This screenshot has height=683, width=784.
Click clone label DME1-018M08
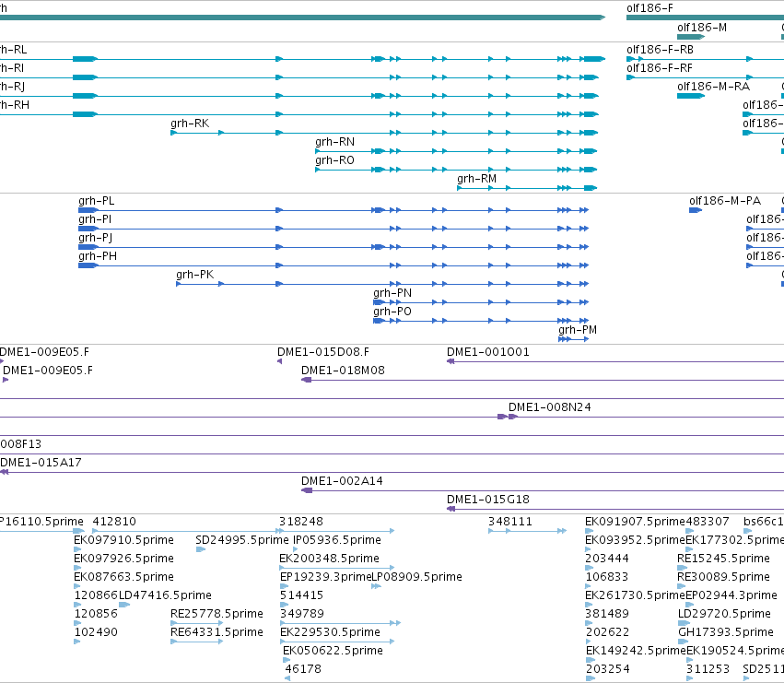(x=343, y=371)
